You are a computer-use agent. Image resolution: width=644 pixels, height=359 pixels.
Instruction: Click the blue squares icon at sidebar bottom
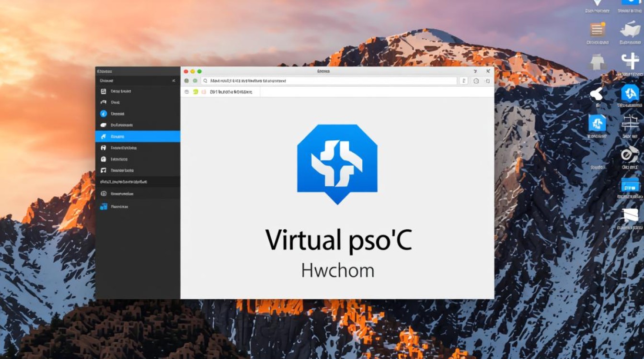tap(103, 207)
